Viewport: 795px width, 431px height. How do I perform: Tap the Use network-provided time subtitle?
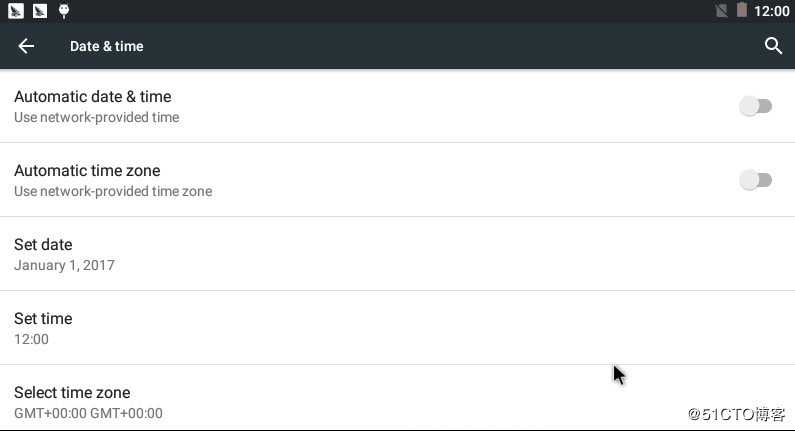click(x=96, y=117)
